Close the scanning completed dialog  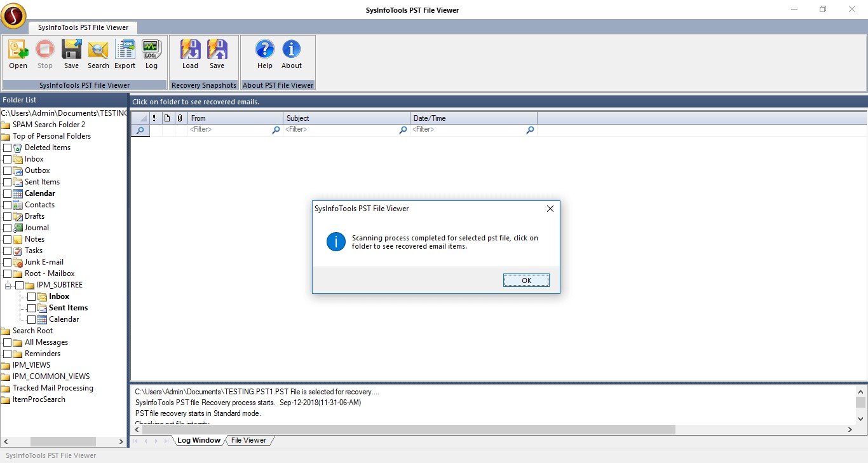point(550,209)
